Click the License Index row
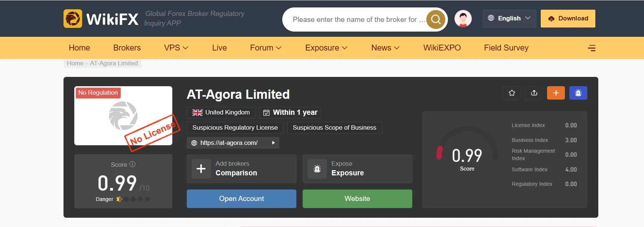Screen dimensions: 644x227 pos(544,126)
